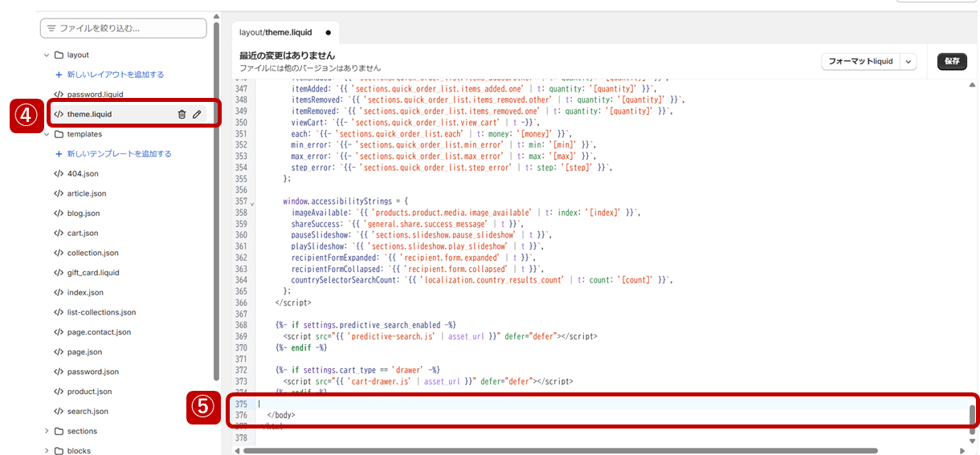Open collection.json template file

click(92, 253)
